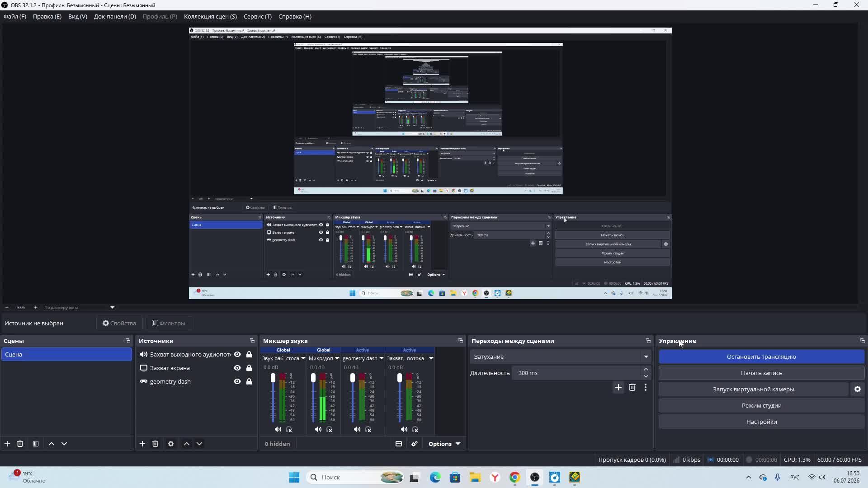Open the Правка (E) menu

click(x=47, y=16)
